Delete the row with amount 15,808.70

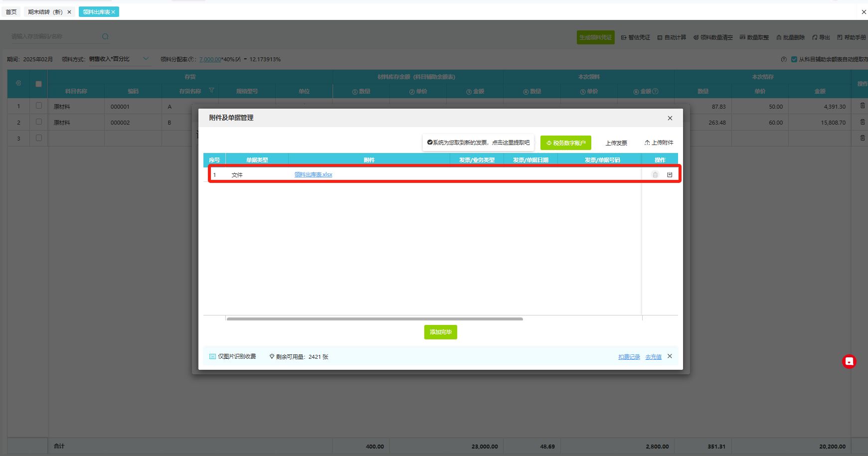(863, 122)
